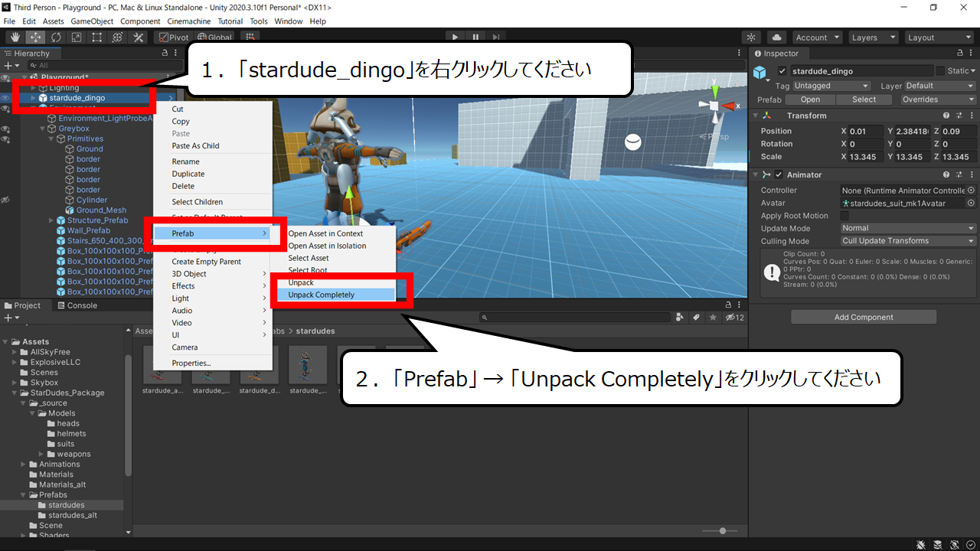The image size is (980, 551).
Task: Open Hierarchy panel kebab menu
Action: coord(175,54)
